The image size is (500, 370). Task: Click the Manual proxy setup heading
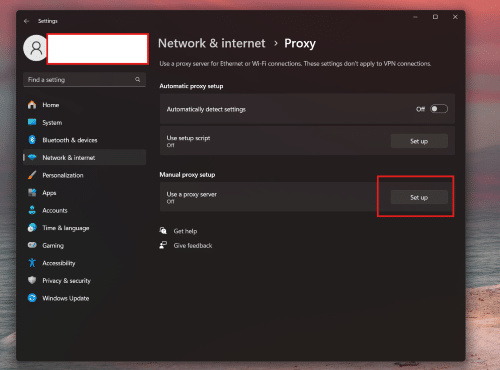(x=187, y=175)
